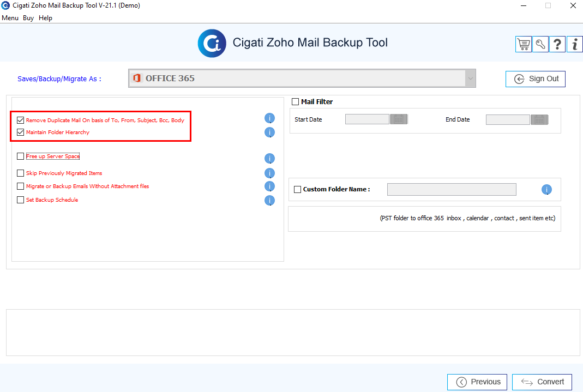This screenshot has height=392, width=583.
Task: Enable Free up Server Space
Action: (20, 156)
